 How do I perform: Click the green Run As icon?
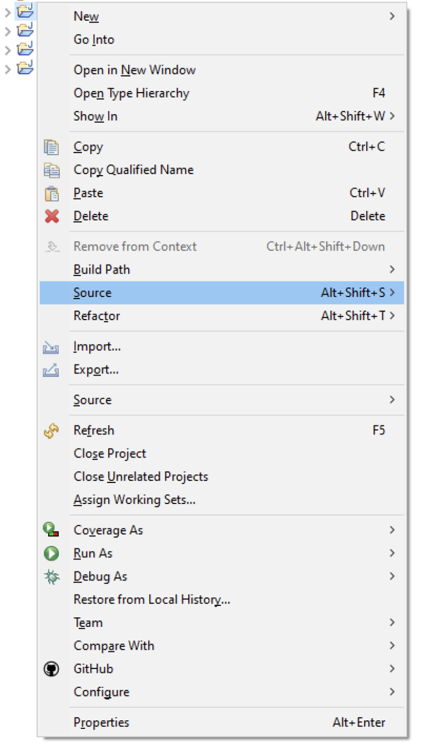51,553
